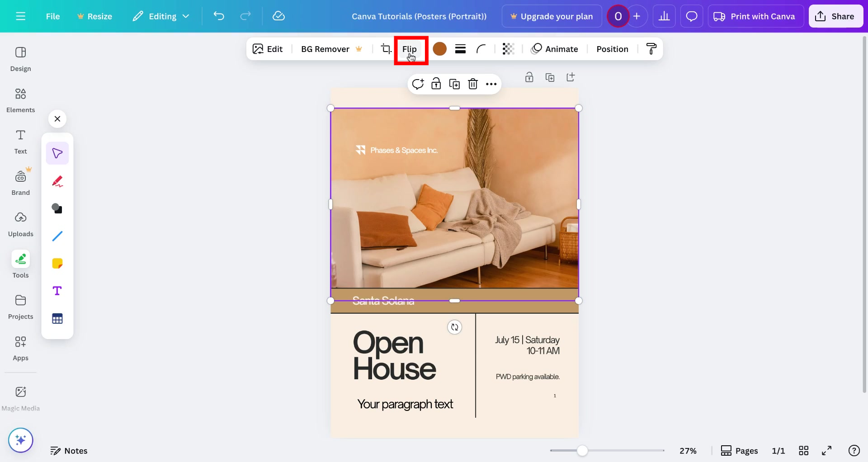The image size is (868, 462).
Task: Open the Elements panel
Action: [x=20, y=100]
